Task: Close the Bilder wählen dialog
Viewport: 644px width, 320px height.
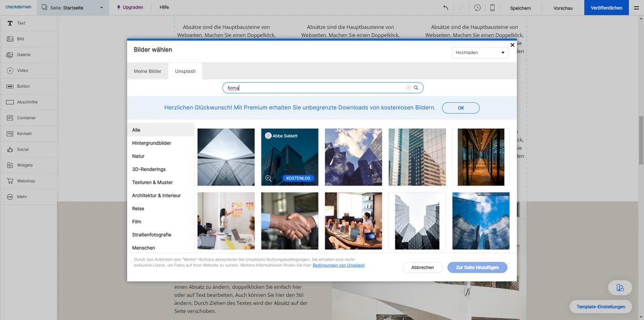Action: [x=512, y=45]
